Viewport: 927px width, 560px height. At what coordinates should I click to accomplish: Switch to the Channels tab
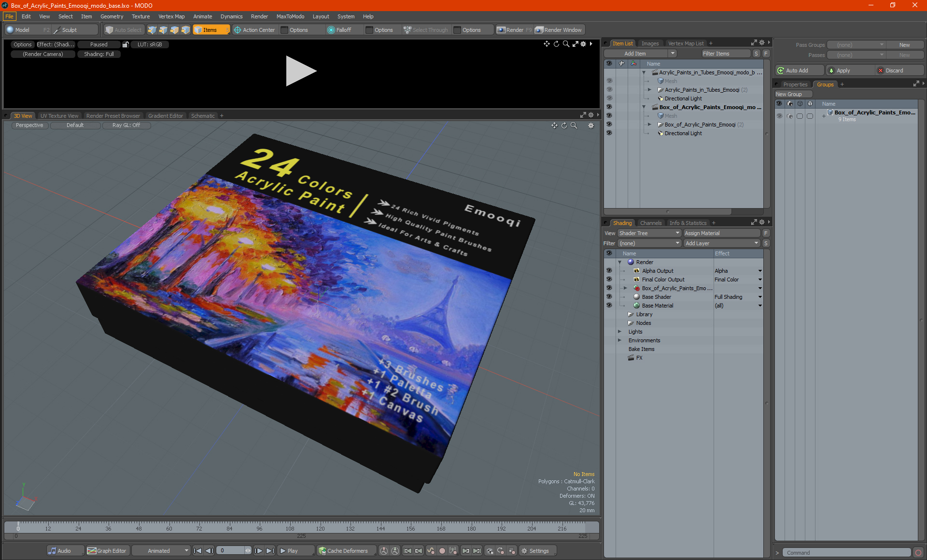click(651, 223)
